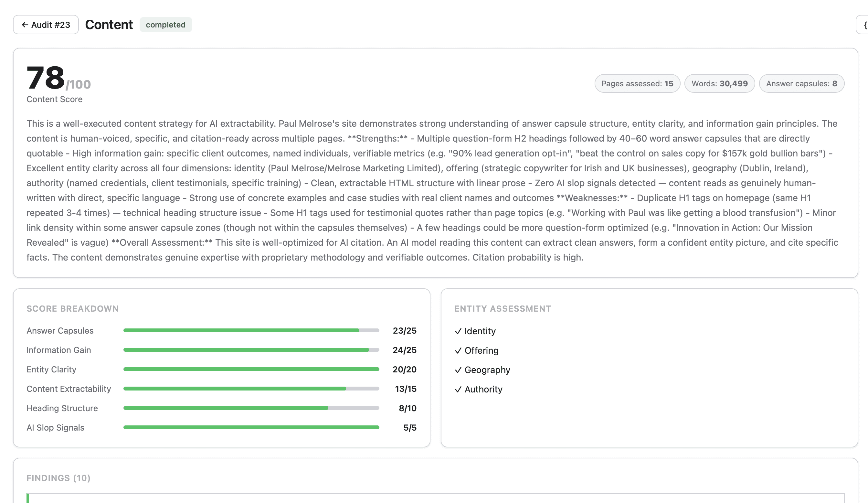Click the AI Slop Signals progress bar
This screenshot has width=868, height=503.
pos(251,428)
